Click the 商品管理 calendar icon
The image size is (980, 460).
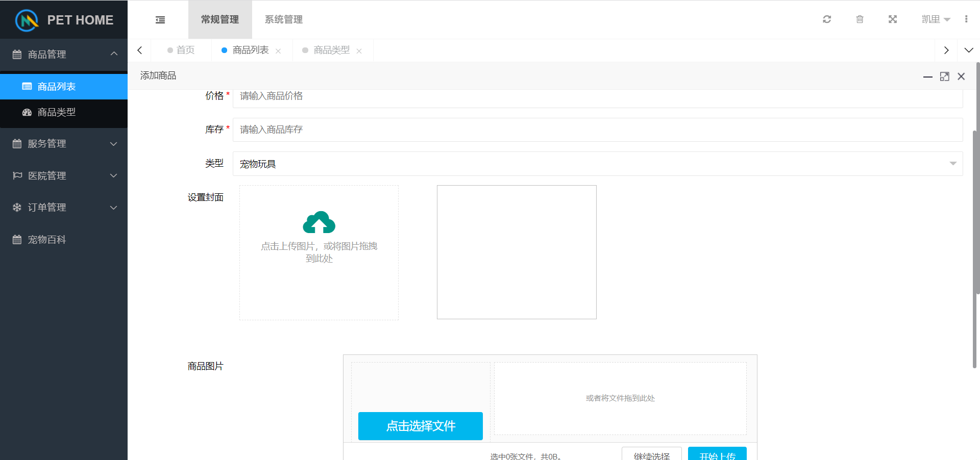[x=17, y=55]
